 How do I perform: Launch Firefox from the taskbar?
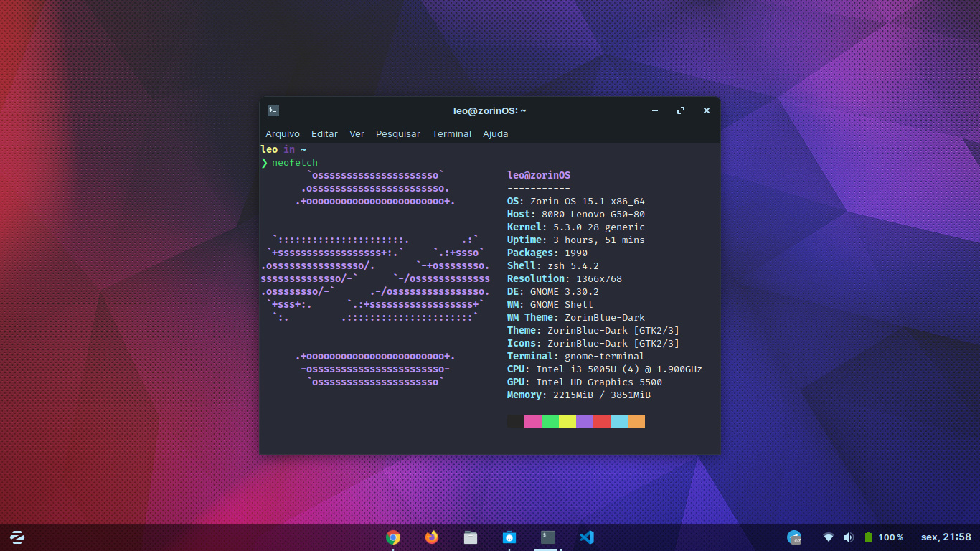432,537
